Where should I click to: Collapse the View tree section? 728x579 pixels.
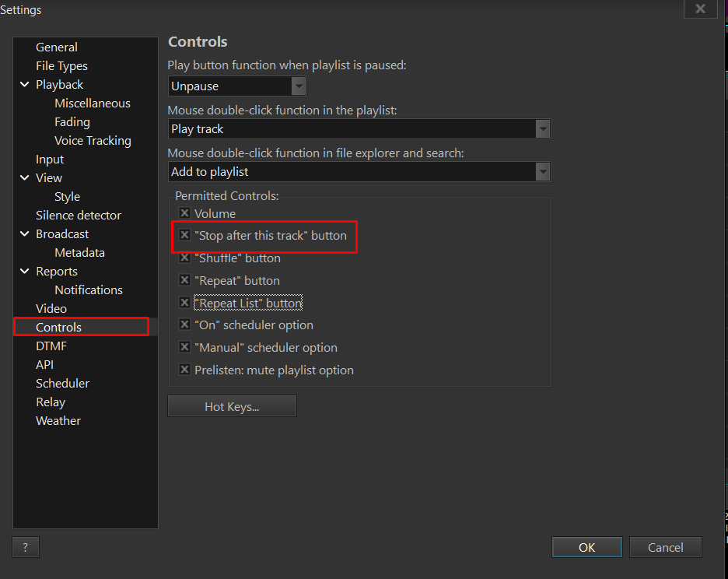click(x=25, y=178)
